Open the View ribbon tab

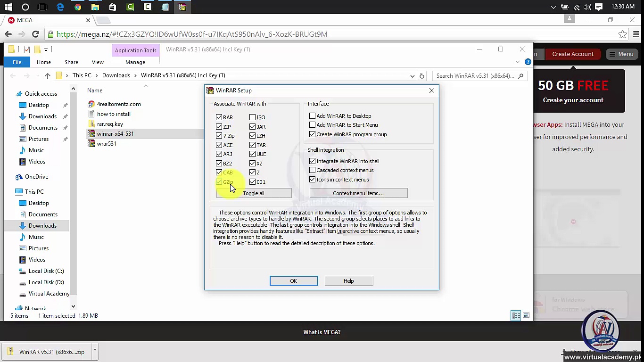click(98, 62)
